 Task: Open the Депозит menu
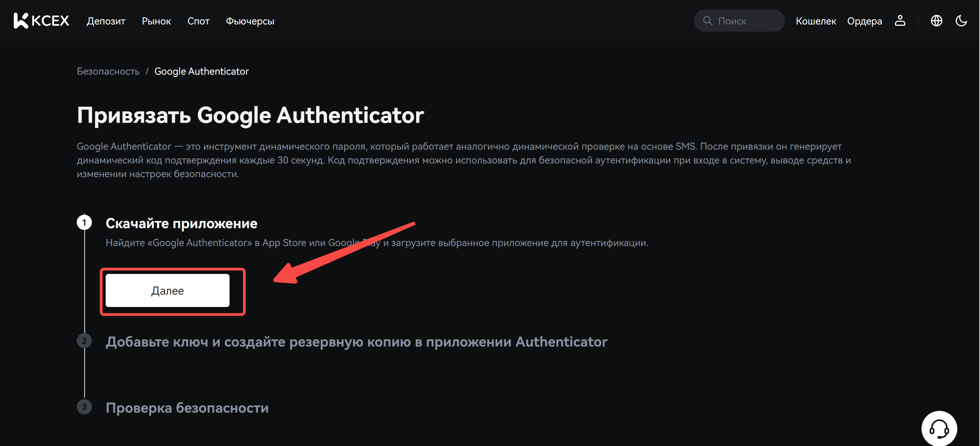[106, 21]
